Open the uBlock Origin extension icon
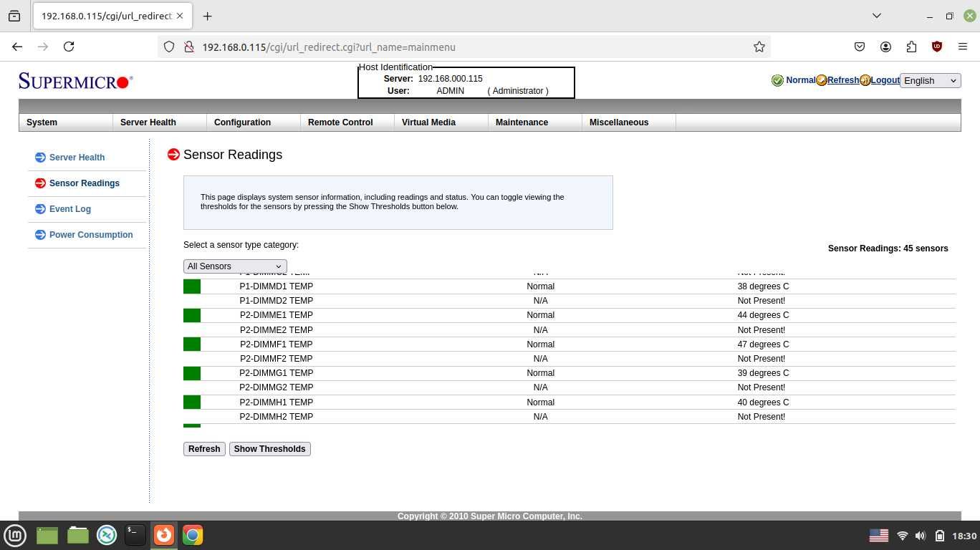 [937, 47]
